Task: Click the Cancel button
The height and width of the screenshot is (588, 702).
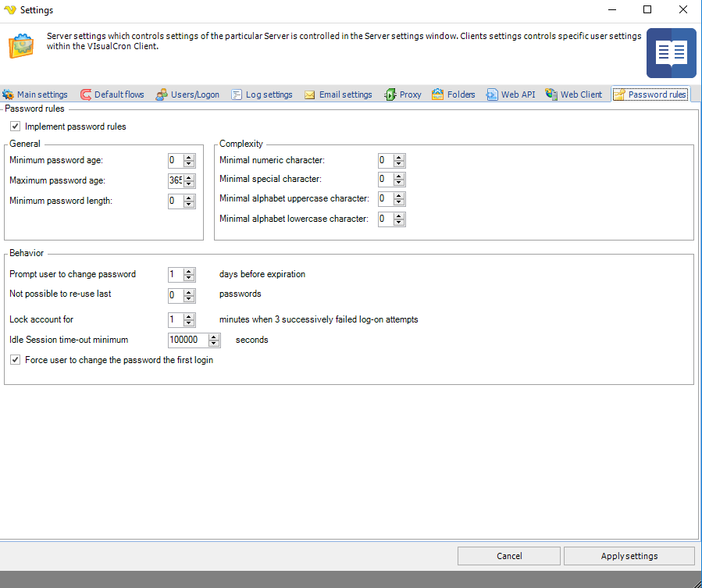Action: pos(509,556)
